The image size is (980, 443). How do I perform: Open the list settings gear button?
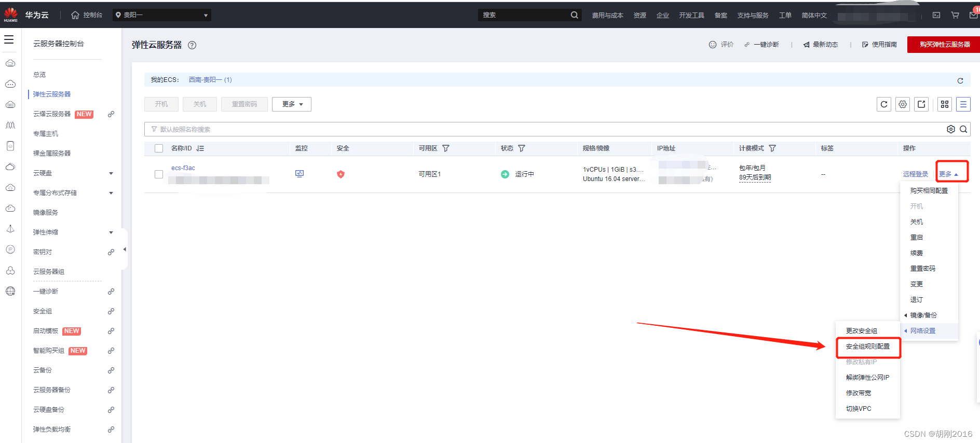[903, 104]
